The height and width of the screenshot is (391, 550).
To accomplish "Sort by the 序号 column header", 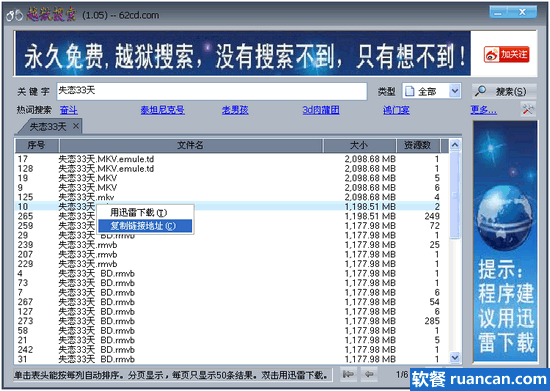I will 37,145.
